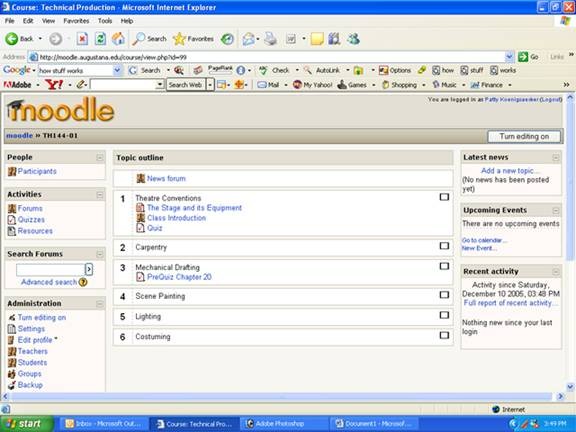
Task: Show only topic 4 Scene Painting box
Action: click(x=444, y=295)
